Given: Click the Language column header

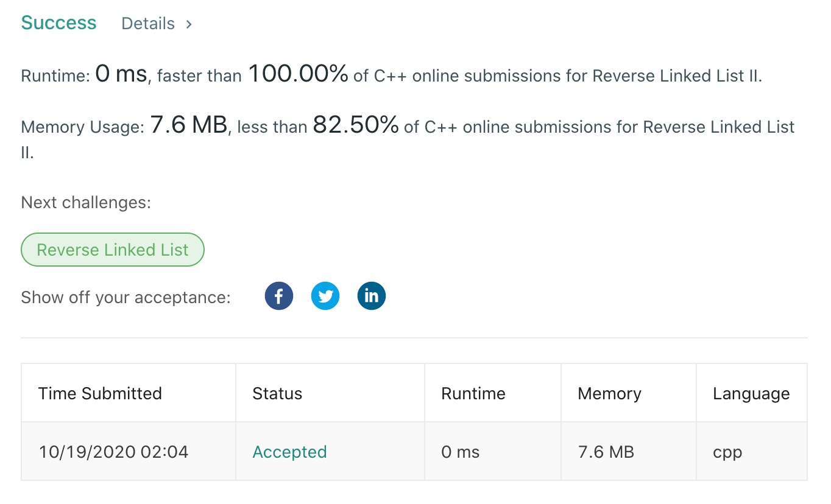Looking at the screenshot, I should tap(751, 393).
